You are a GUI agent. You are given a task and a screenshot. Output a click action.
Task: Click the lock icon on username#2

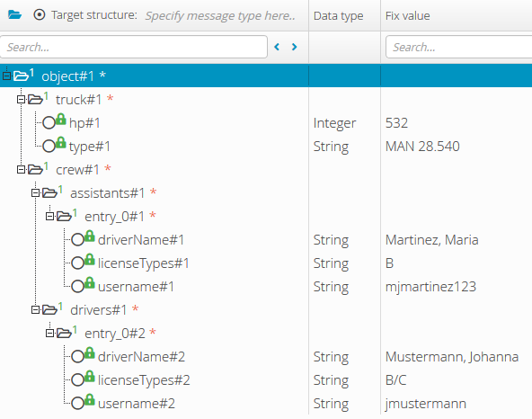pyautogui.click(x=90, y=399)
